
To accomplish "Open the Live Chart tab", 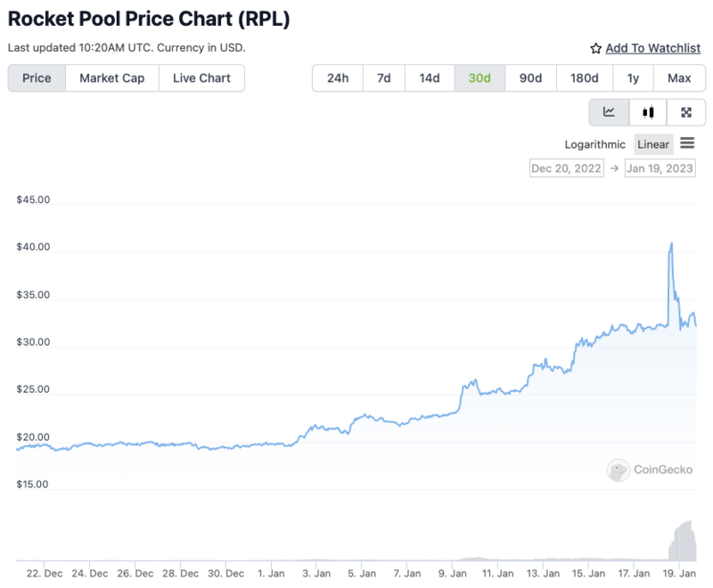I will (201, 78).
